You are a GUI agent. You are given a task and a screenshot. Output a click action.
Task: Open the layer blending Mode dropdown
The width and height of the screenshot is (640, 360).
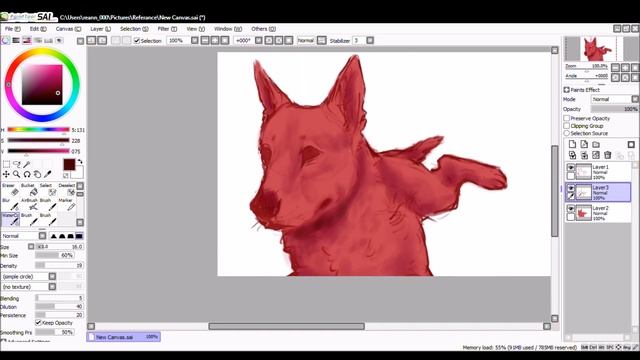[x=635, y=99]
